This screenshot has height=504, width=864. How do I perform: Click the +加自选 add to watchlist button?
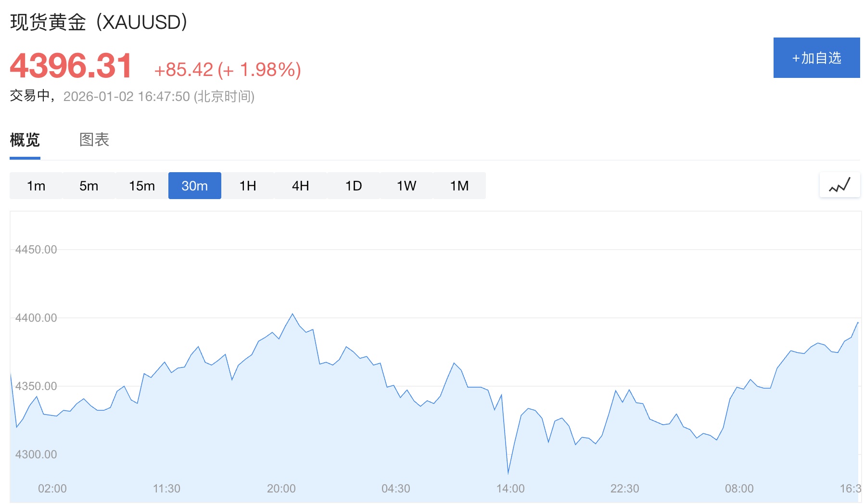(816, 58)
